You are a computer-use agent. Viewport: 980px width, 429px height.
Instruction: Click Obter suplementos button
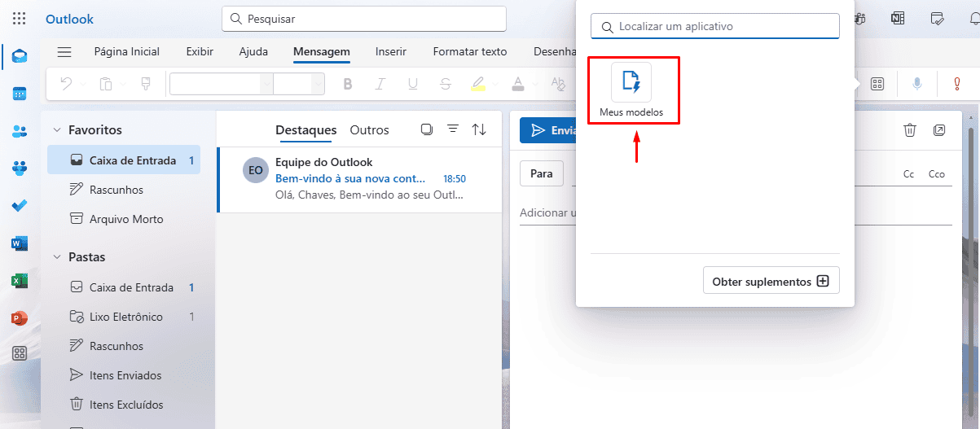[771, 281]
